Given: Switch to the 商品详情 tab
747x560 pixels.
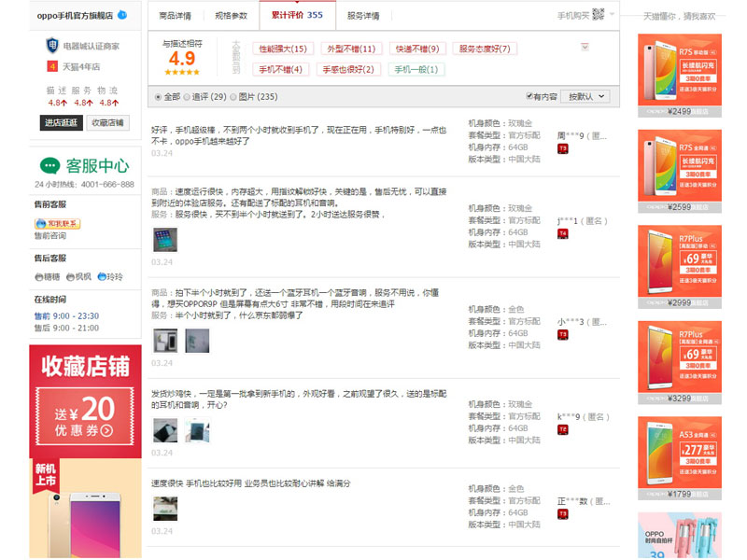Looking at the screenshot, I should (x=175, y=16).
